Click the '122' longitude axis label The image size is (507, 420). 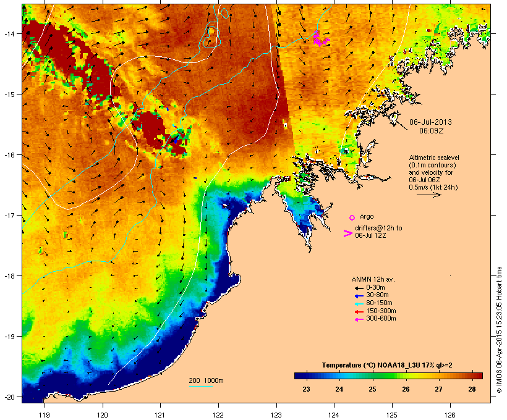(218, 415)
